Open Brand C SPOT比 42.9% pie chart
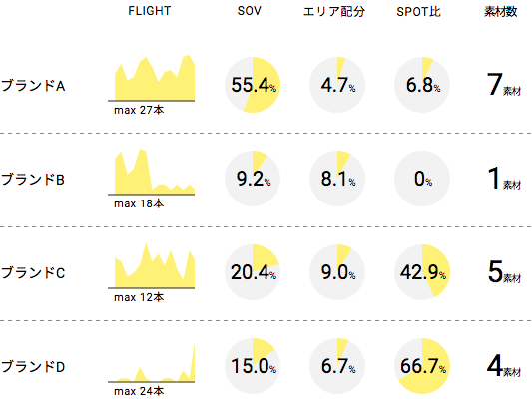532x401 pixels. coord(422,272)
